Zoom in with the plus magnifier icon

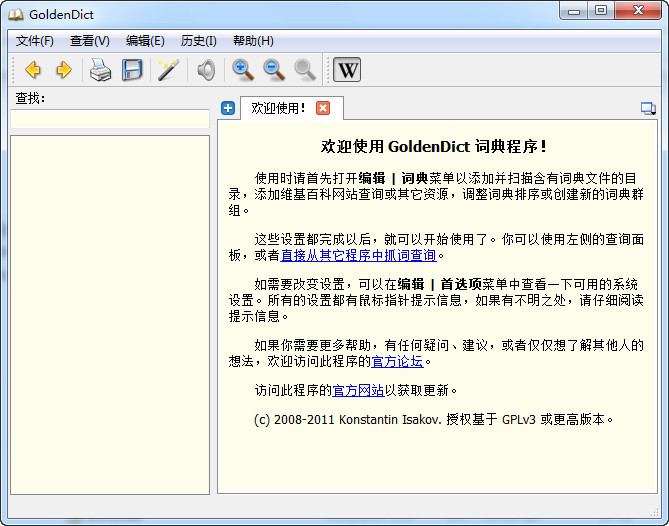tap(243, 70)
